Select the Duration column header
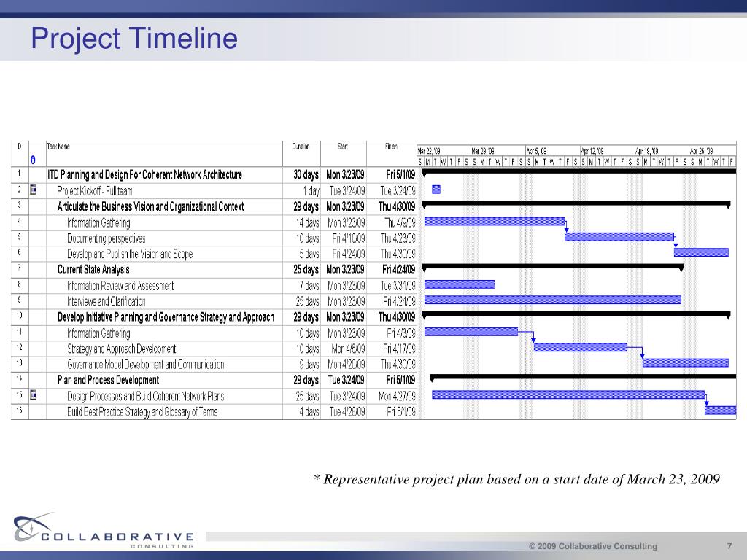Screen dimensions: 747x560 coord(301,147)
